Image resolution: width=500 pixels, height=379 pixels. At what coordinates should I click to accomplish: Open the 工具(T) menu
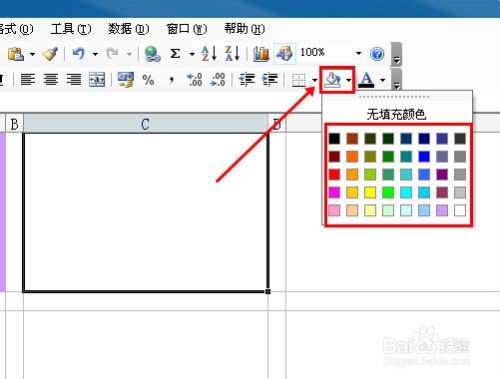click(71, 29)
